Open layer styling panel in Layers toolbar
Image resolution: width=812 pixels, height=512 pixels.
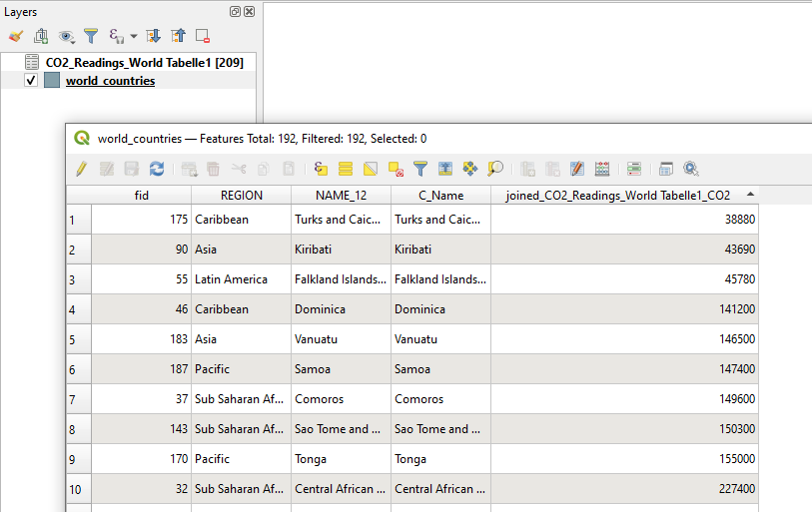[x=15, y=36]
